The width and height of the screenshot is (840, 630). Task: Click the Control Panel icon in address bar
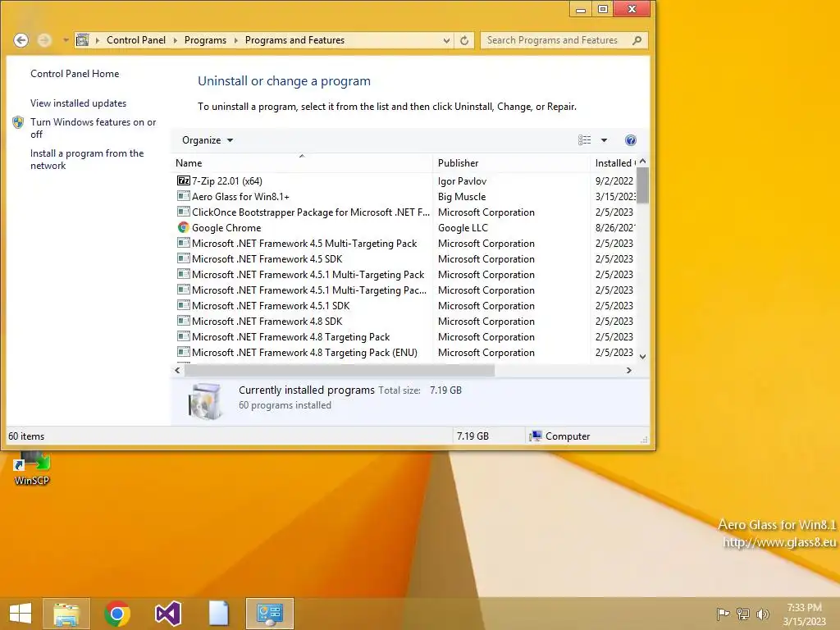coord(83,40)
